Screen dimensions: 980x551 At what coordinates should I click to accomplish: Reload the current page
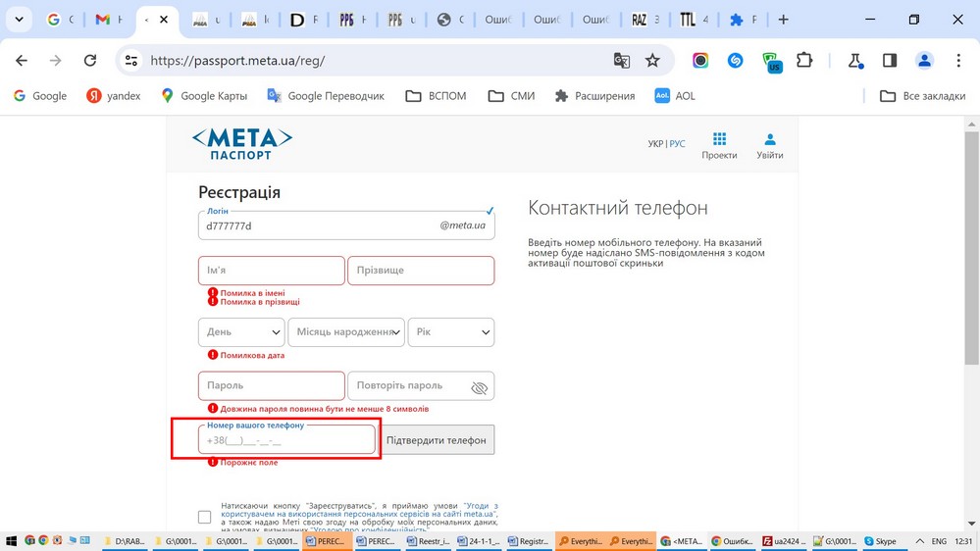[90, 61]
